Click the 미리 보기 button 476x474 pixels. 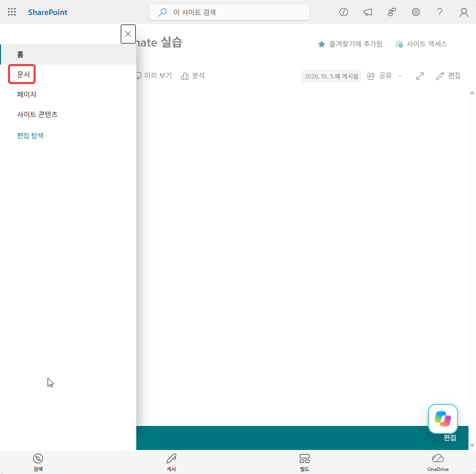(154, 76)
